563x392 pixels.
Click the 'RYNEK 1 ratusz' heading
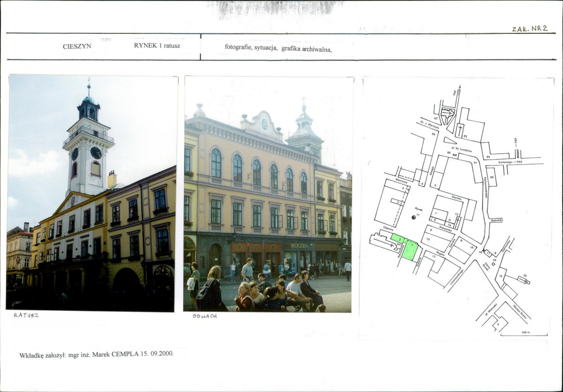pyautogui.click(x=157, y=46)
